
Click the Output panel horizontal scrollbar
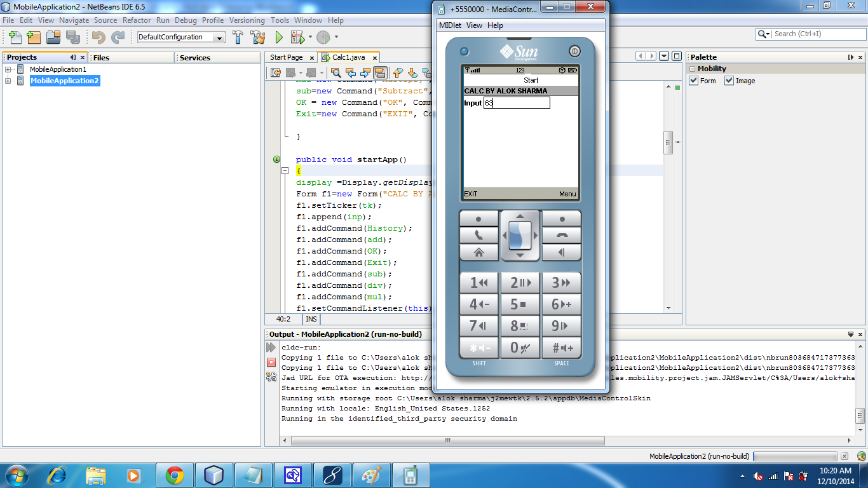[x=448, y=440]
